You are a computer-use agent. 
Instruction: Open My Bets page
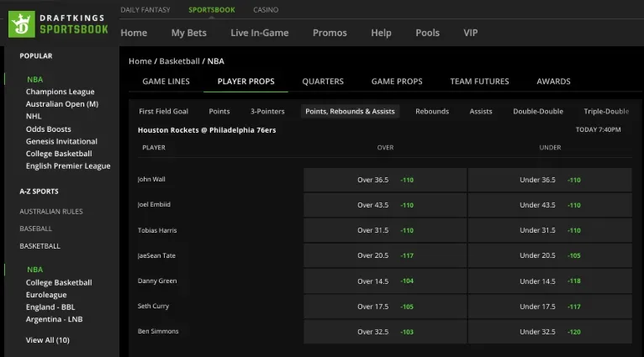point(189,33)
